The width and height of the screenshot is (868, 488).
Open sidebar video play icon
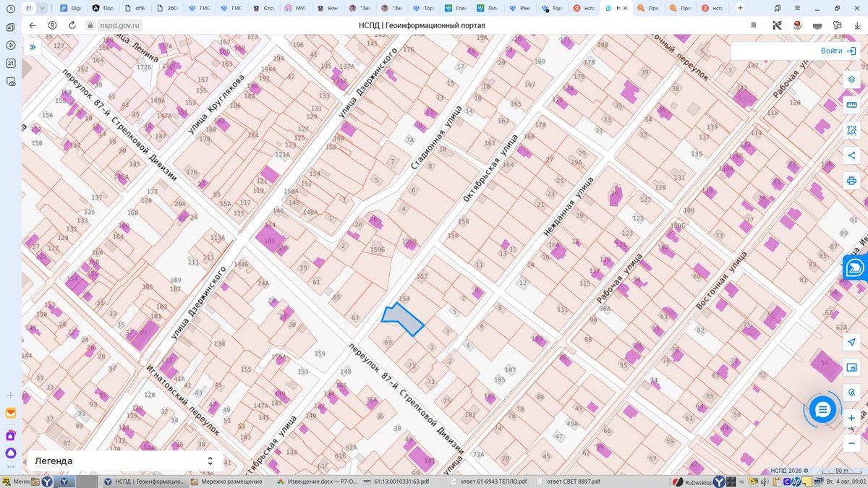10,45
